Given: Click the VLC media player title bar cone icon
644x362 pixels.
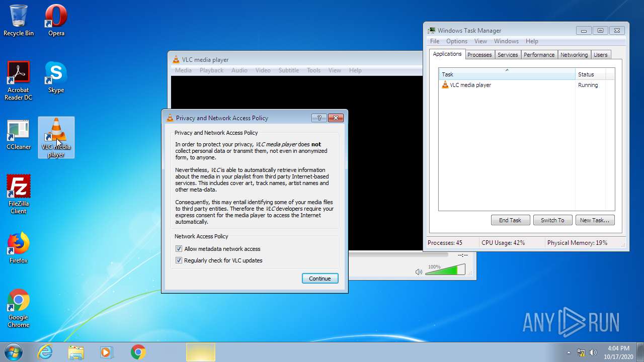Looking at the screenshot, I should click(x=176, y=59).
